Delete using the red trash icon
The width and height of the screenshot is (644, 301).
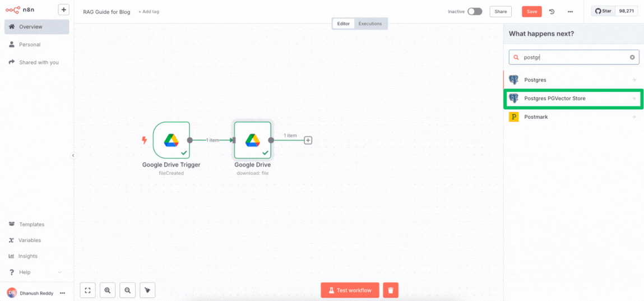point(391,290)
